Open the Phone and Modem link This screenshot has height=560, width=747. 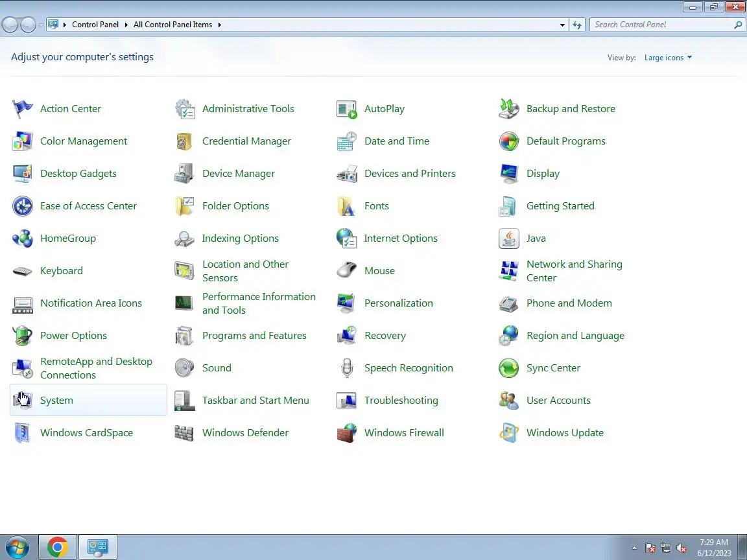569,303
